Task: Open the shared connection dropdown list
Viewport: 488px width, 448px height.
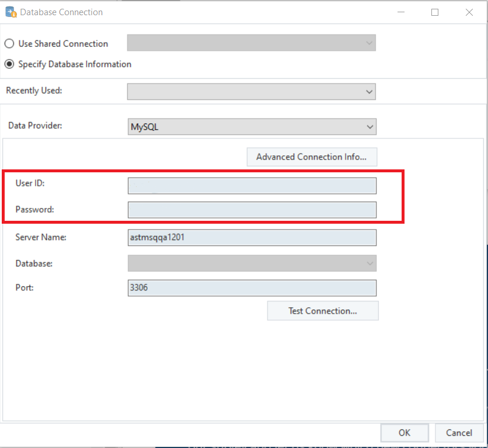Action: point(252,43)
